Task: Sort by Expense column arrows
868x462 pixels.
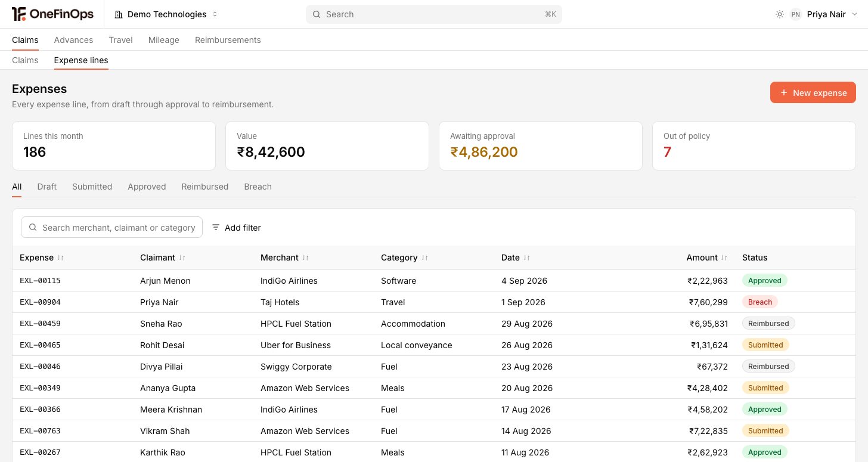Action: [60, 258]
